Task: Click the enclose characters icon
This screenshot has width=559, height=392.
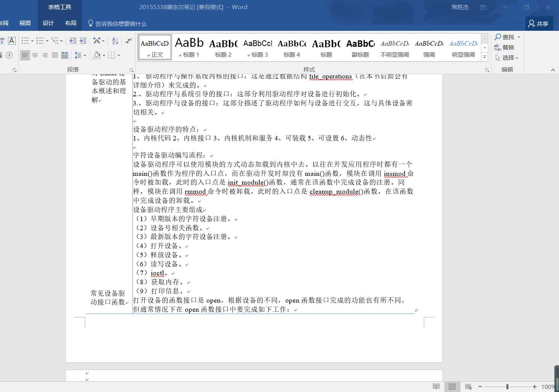Action: click(x=10, y=55)
